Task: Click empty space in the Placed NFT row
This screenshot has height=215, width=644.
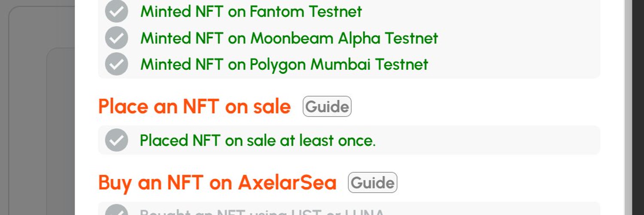Action: (x=485, y=140)
